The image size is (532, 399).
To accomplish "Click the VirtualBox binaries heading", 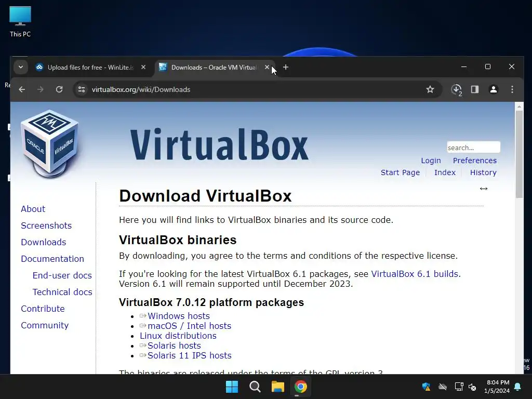I will click(178, 240).
